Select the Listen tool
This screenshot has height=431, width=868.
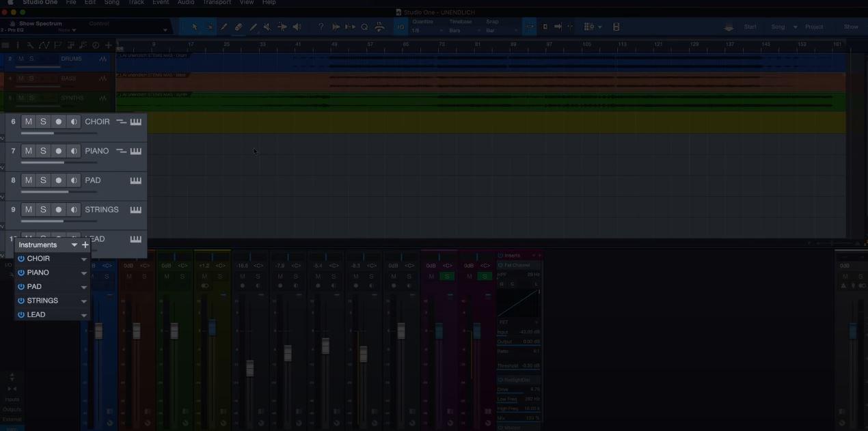pyautogui.click(x=297, y=27)
